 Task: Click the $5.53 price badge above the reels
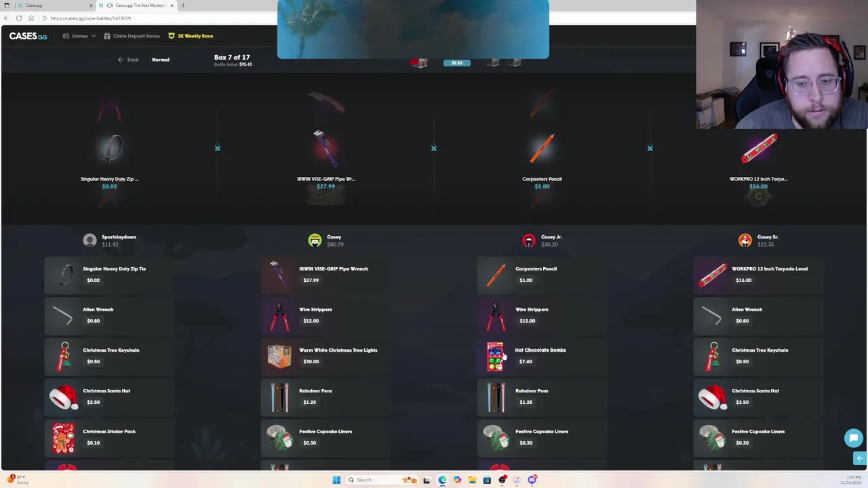point(456,63)
